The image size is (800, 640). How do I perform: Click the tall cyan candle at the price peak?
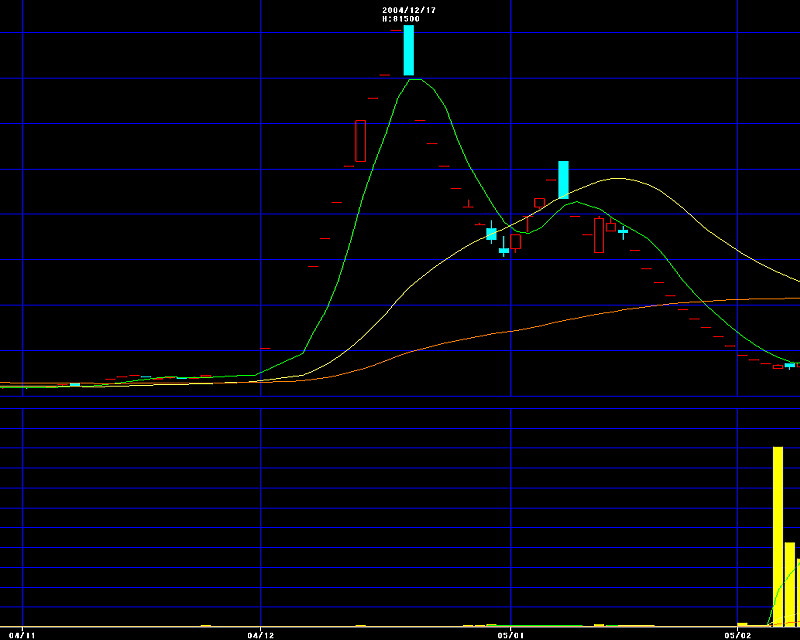408,50
